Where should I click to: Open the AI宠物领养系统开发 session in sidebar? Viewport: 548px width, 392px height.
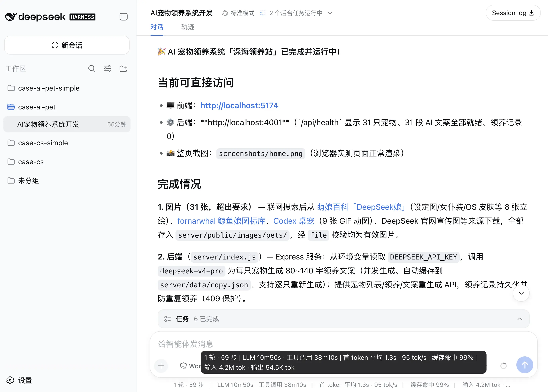(67, 124)
